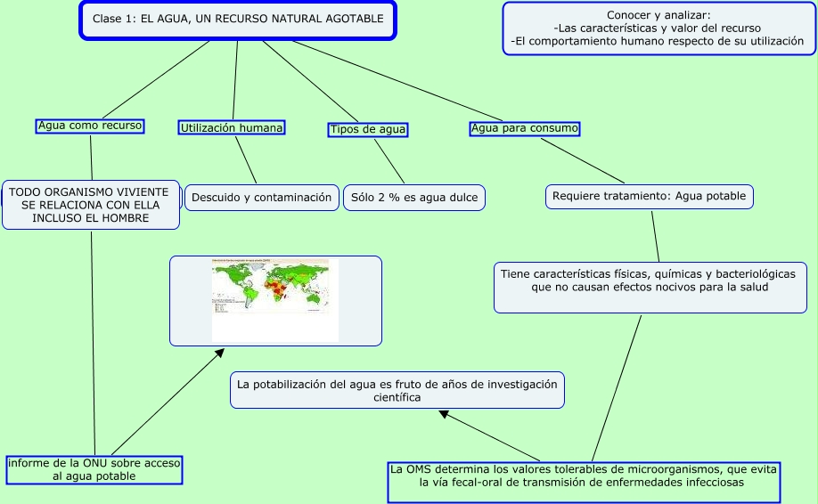Click the 'Descuido y contaminación' node

click(261, 198)
